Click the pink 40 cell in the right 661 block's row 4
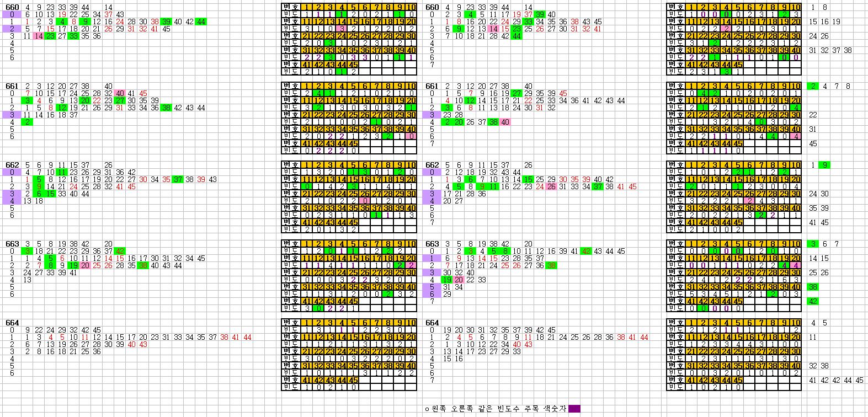Image resolution: width=868 pixels, height=417 pixels. click(x=504, y=122)
